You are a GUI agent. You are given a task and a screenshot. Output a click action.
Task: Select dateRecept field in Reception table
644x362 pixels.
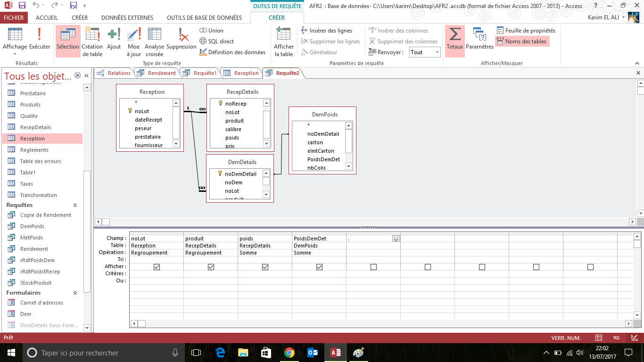149,120
